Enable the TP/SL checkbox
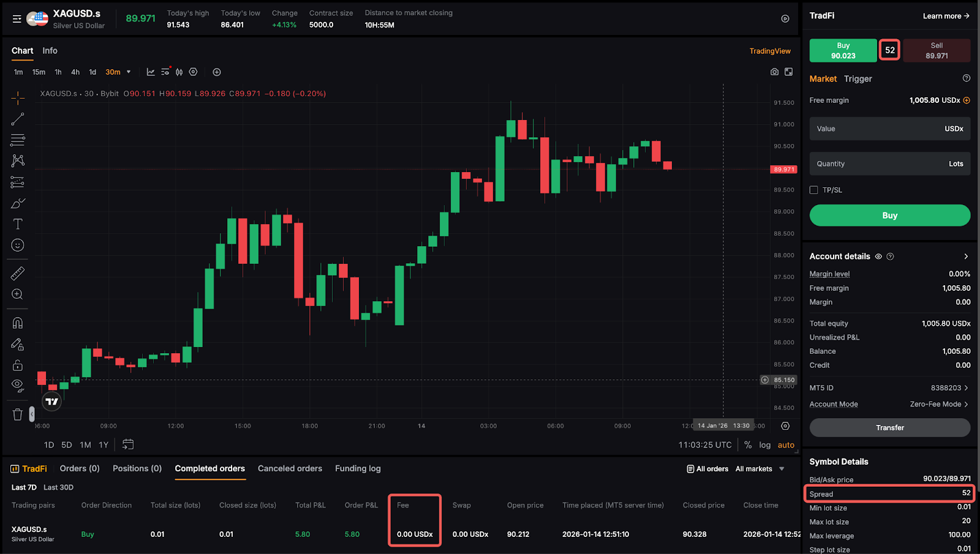 814,190
